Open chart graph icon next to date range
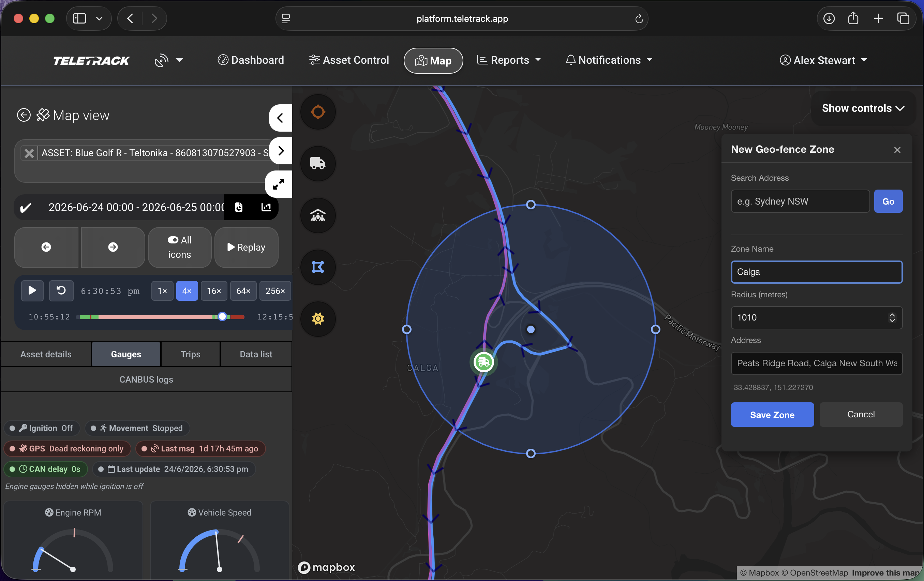 tap(266, 207)
